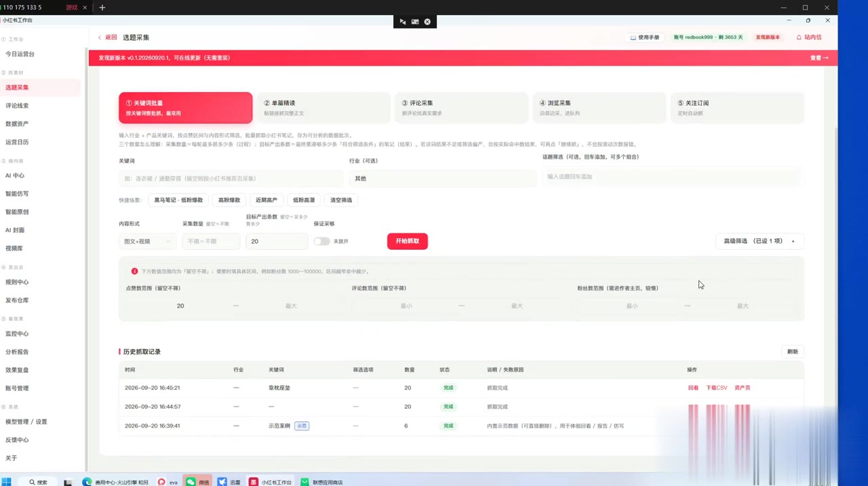
Task: Click the task view taskbar icon
Action: 68,482
